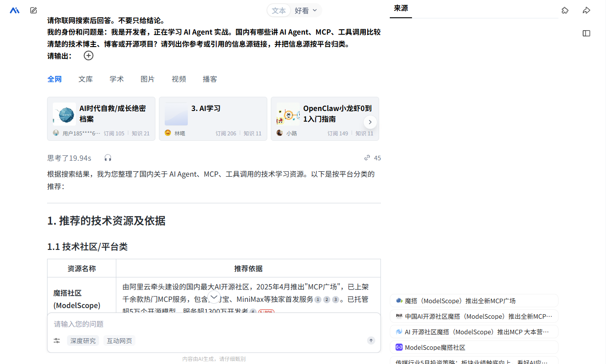
Task: Click 订阅 206 on 林曦 card
Action: point(226,133)
